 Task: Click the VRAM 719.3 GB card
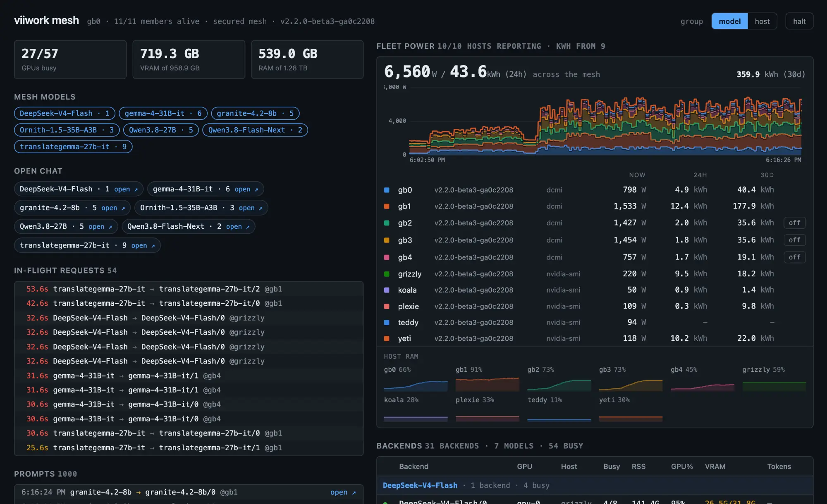pos(189,59)
